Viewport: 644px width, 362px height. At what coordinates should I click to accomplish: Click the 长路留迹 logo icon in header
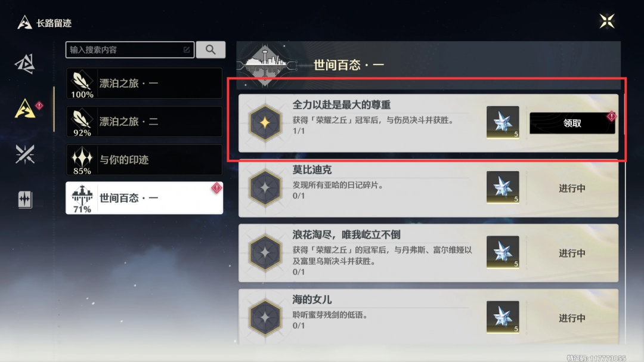coord(24,23)
